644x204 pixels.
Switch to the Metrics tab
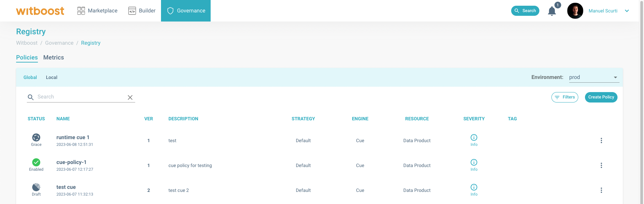click(54, 57)
